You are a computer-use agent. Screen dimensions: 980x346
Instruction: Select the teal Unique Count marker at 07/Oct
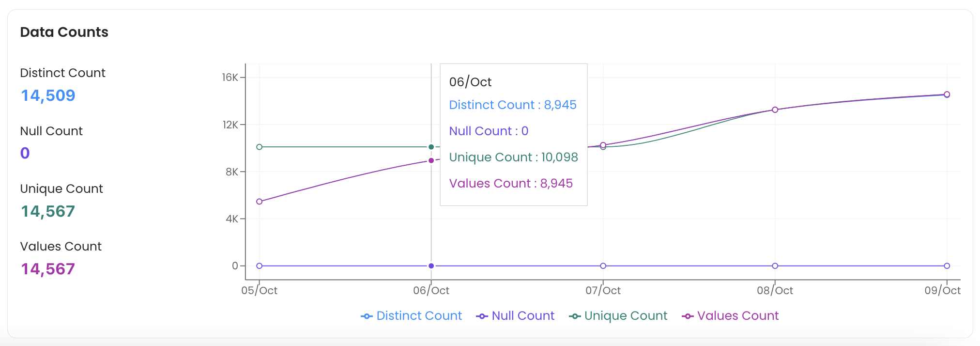[x=602, y=145]
